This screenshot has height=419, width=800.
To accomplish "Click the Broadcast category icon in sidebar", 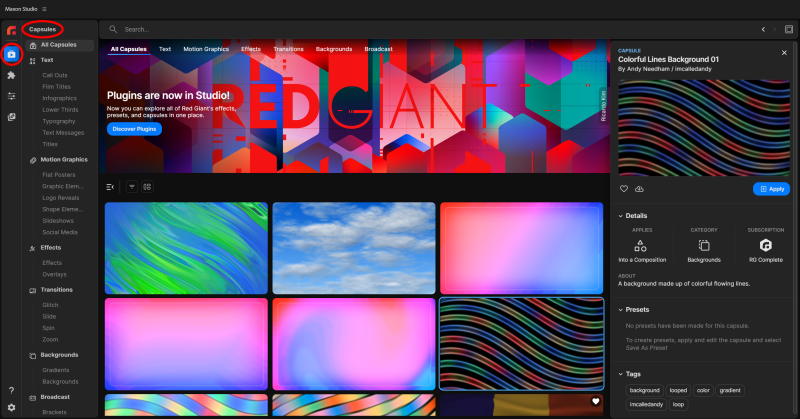I will click(x=33, y=398).
